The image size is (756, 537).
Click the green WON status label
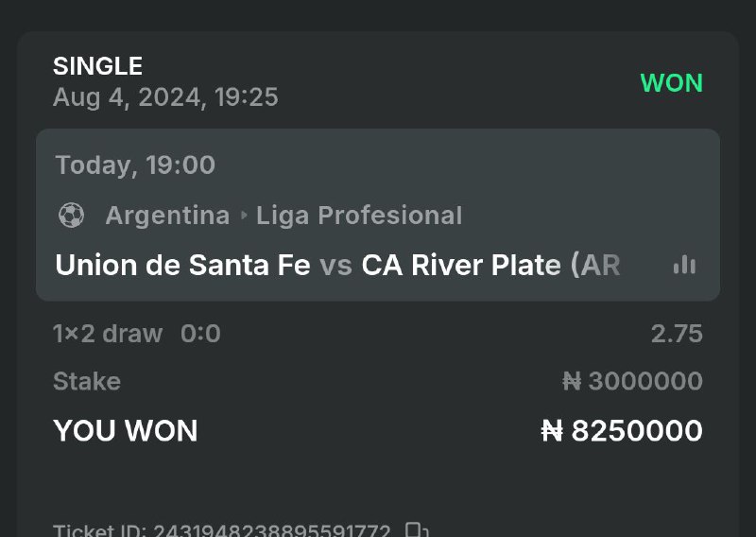click(x=671, y=83)
